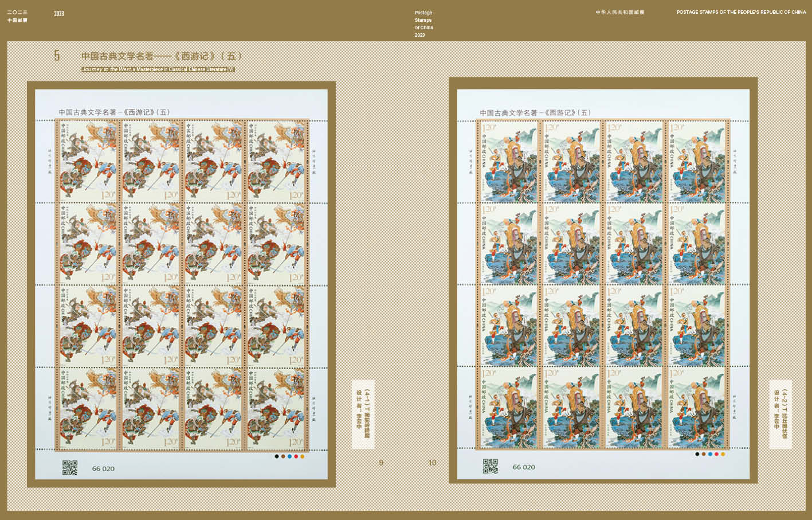Click the 中华人民共和国邮票 header text

619,12
